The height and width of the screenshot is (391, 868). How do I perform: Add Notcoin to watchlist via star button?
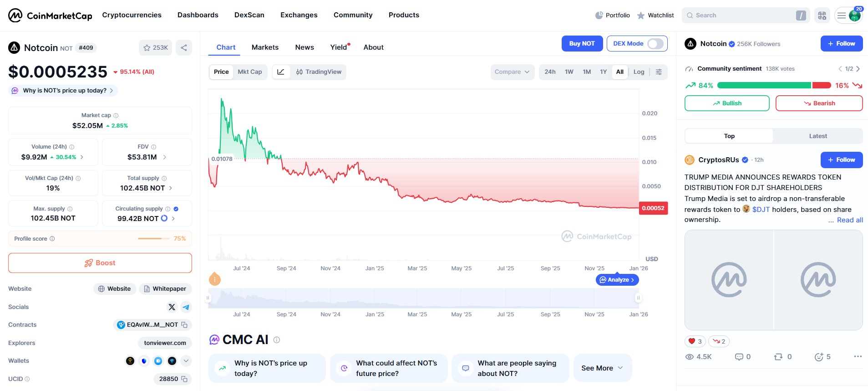click(155, 48)
